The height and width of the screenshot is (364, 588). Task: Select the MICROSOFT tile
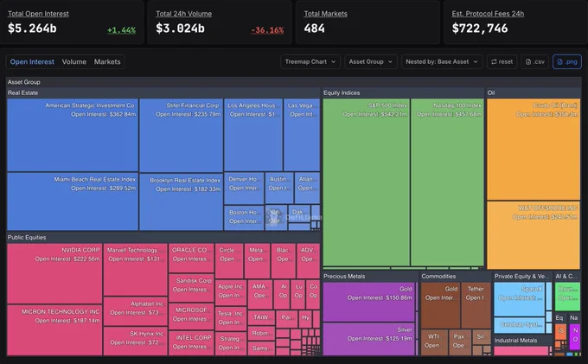(x=191, y=316)
